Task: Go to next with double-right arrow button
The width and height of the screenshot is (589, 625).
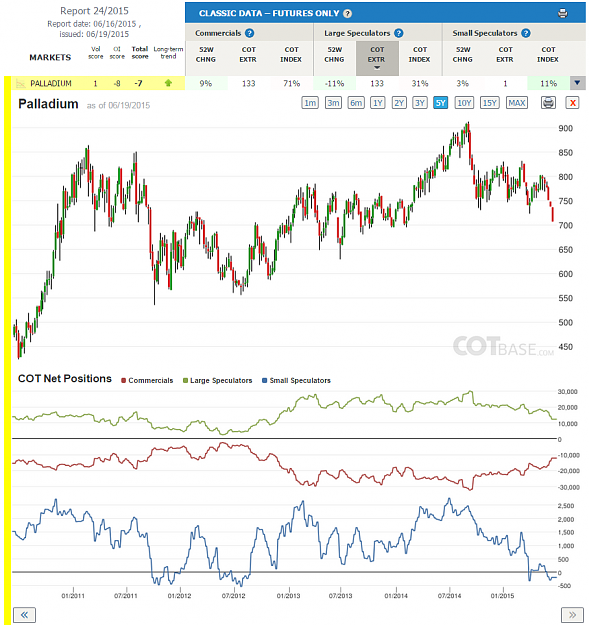Action: coord(572,615)
